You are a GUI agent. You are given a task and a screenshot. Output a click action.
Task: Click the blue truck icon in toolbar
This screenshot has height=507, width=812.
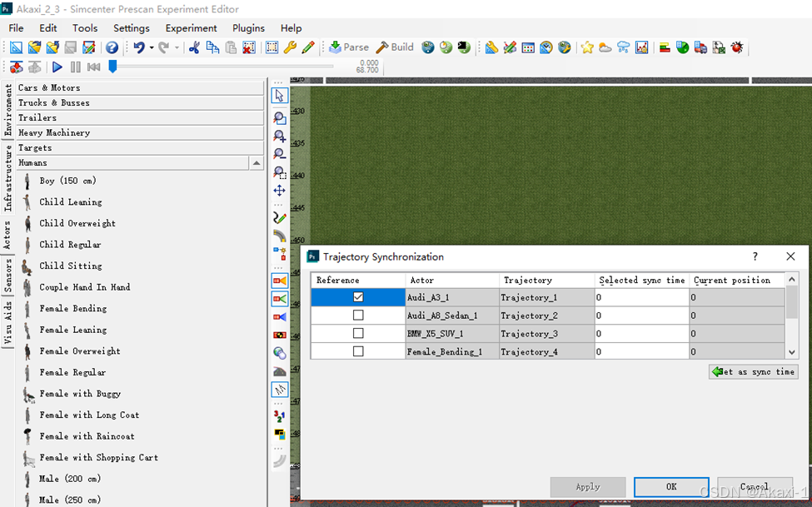click(700, 47)
